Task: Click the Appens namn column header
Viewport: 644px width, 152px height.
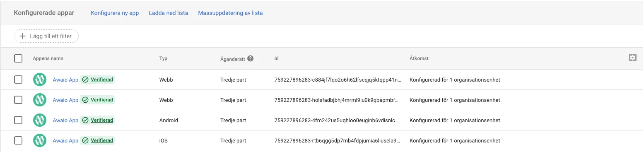Action: tap(48, 59)
